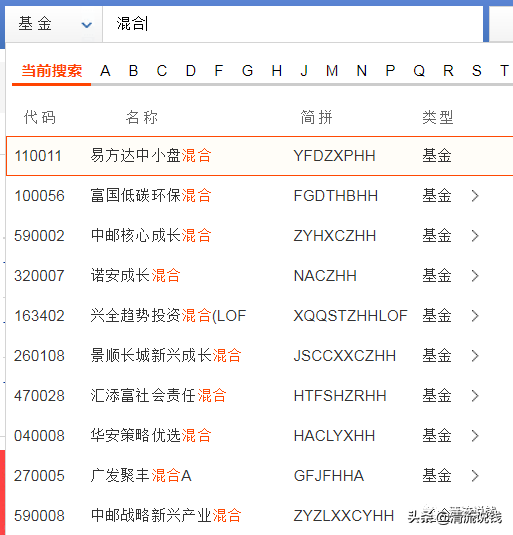Select fund 广发聚丰混合A
This screenshot has height=535, width=513.
(x=141, y=476)
